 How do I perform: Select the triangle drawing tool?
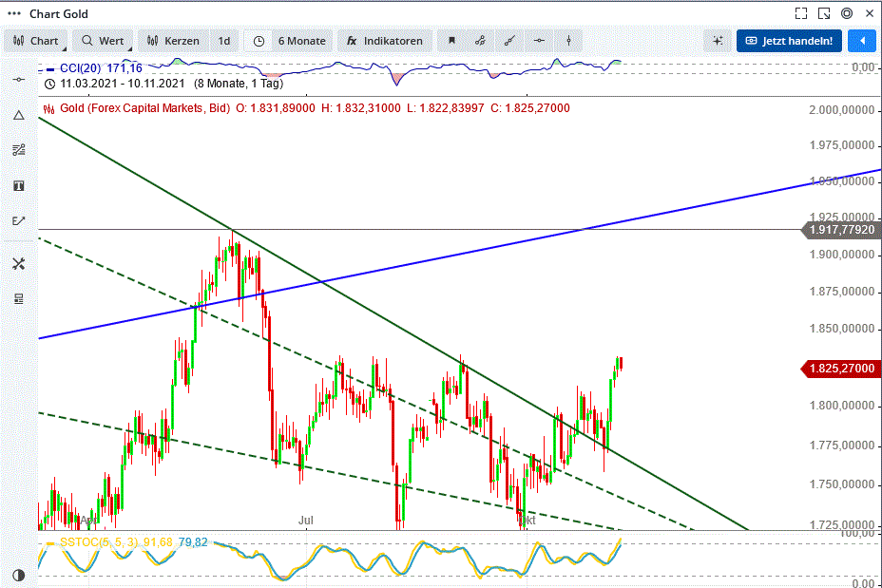click(18, 115)
